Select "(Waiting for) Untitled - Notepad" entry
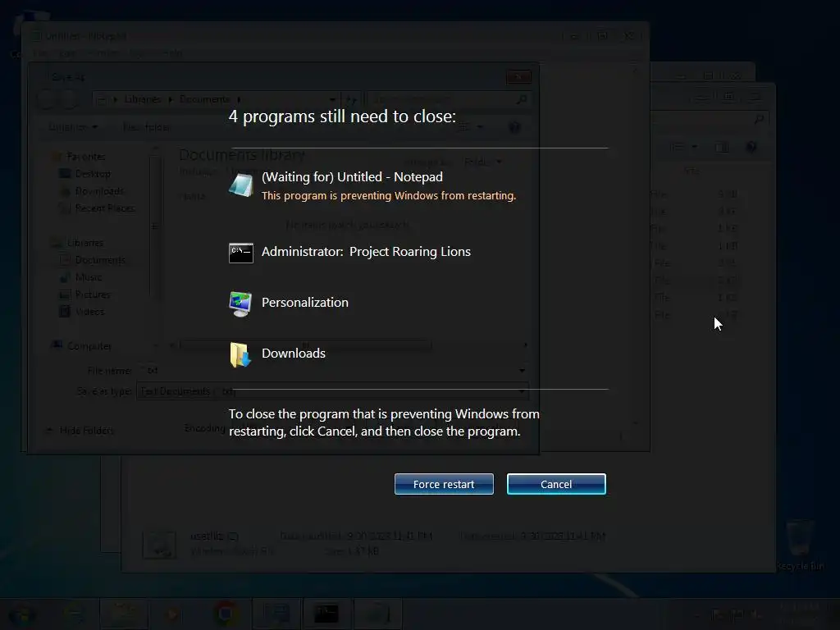 coord(352,177)
